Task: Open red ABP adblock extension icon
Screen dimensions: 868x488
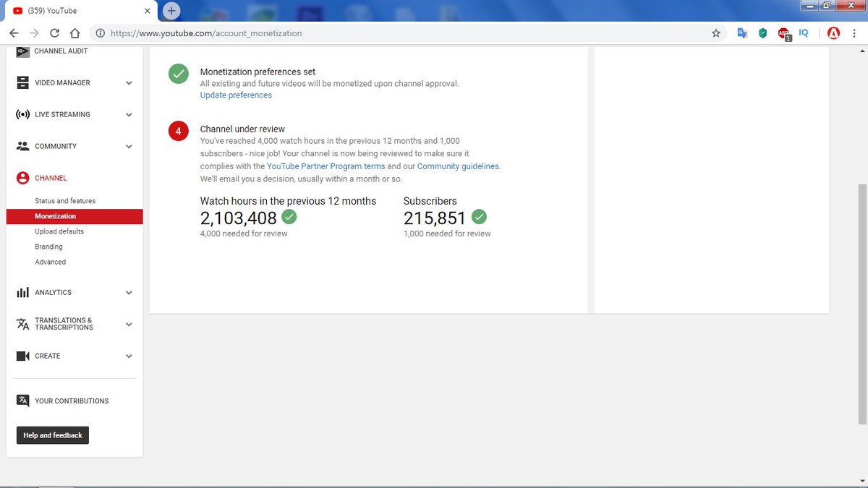Action: tap(784, 34)
